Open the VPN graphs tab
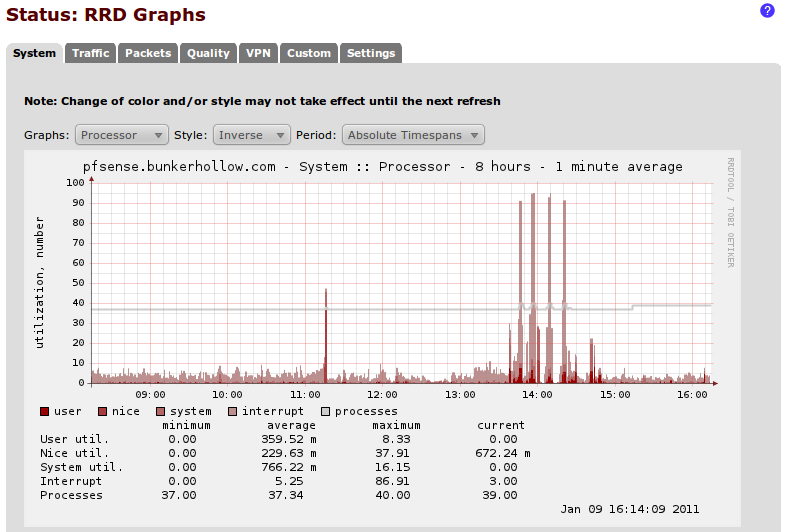The image size is (787, 532). click(258, 53)
